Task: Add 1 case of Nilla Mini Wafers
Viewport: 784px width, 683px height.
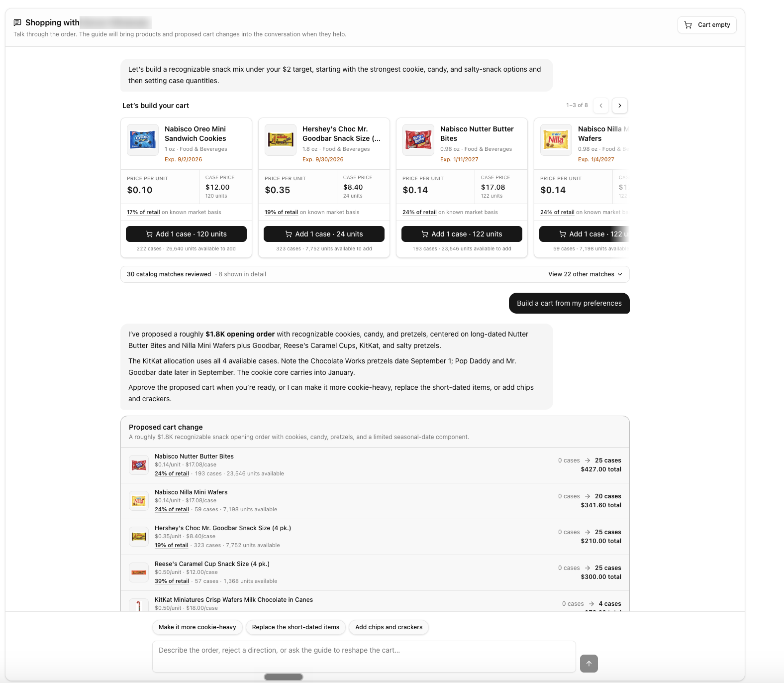Action: click(x=585, y=234)
